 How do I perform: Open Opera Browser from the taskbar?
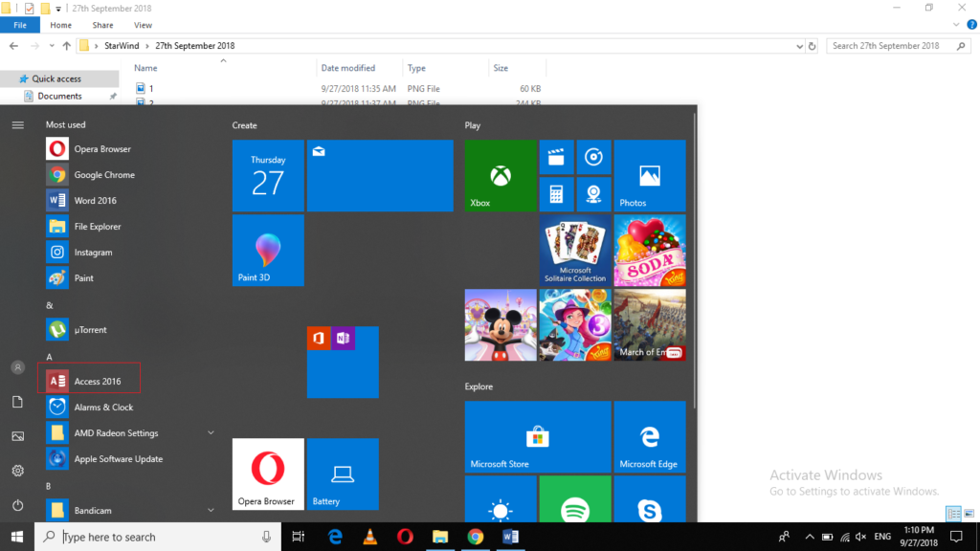[404, 537]
